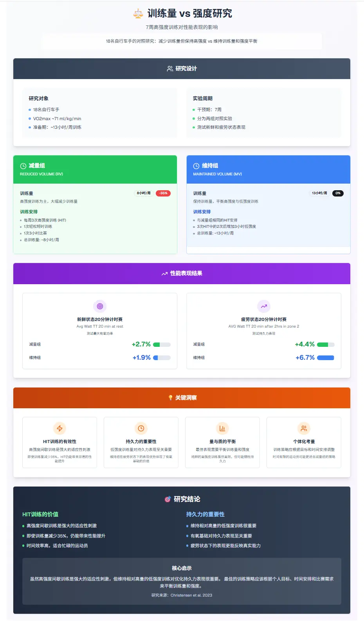
Task: Click the people icon above 个体化考量
Action: click(304, 428)
